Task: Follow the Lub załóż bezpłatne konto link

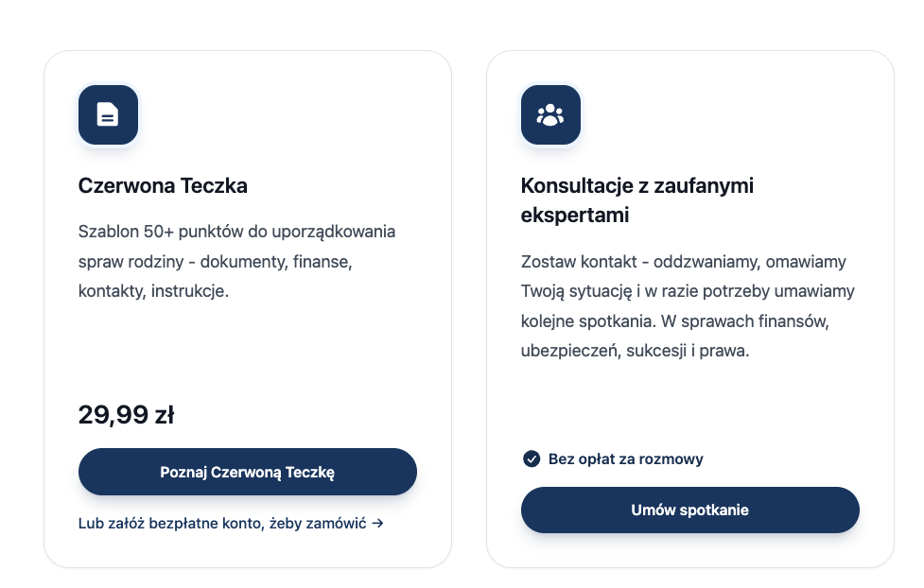Action: (231, 523)
